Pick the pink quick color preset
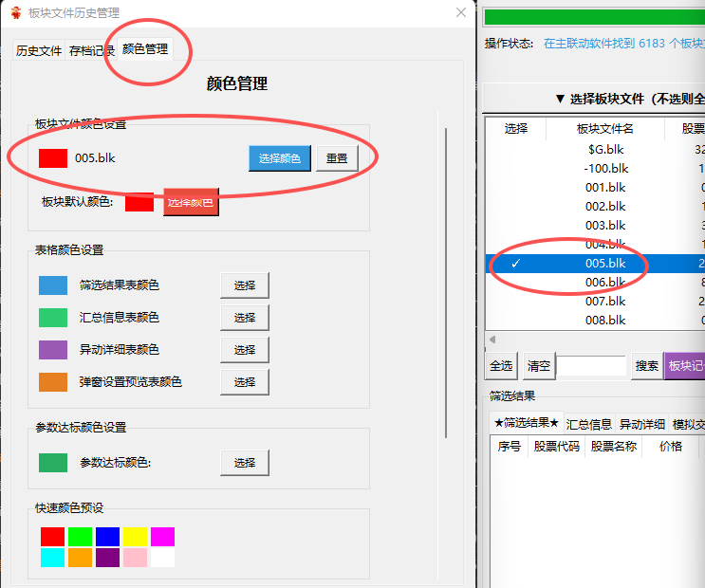 click(135, 558)
